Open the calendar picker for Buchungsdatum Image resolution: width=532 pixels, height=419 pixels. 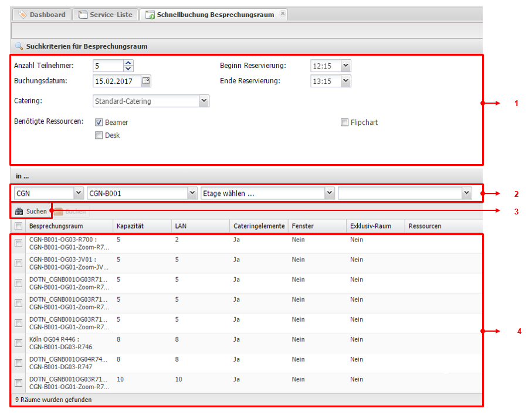click(x=146, y=81)
